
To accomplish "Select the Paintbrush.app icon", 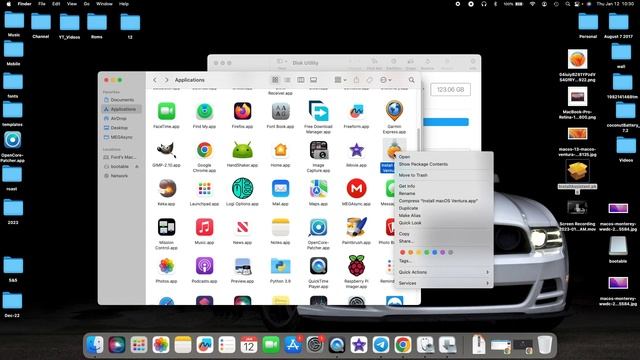I will pyautogui.click(x=356, y=227).
